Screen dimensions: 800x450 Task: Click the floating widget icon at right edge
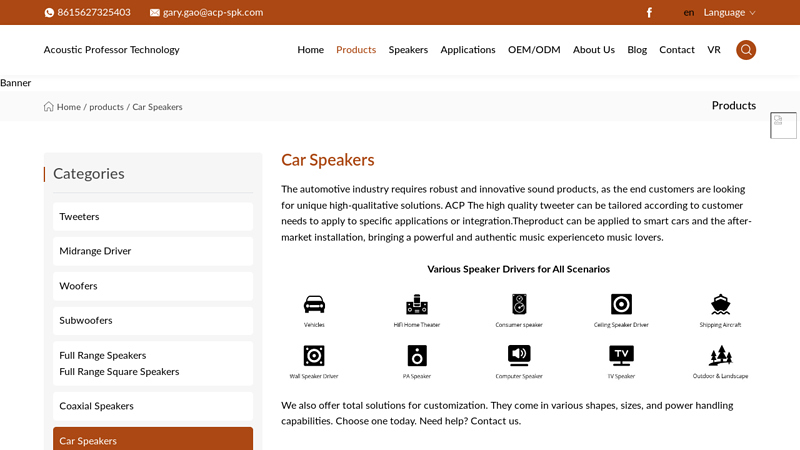coord(783,126)
